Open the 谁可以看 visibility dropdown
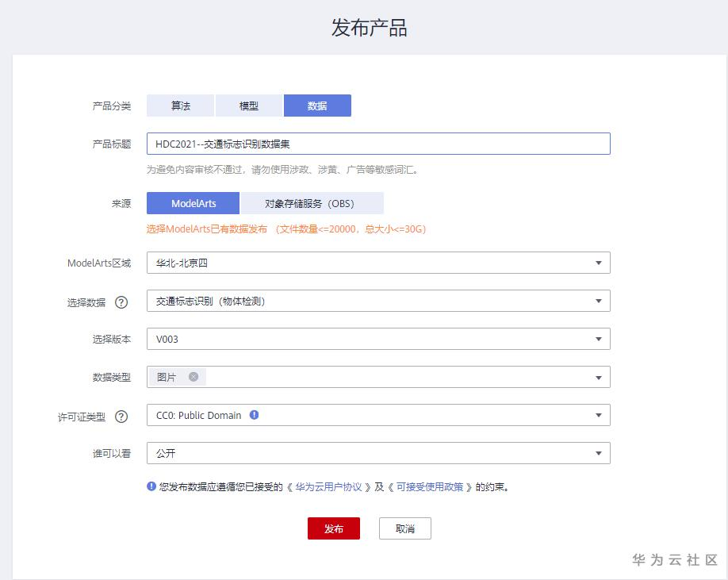 (x=600, y=453)
